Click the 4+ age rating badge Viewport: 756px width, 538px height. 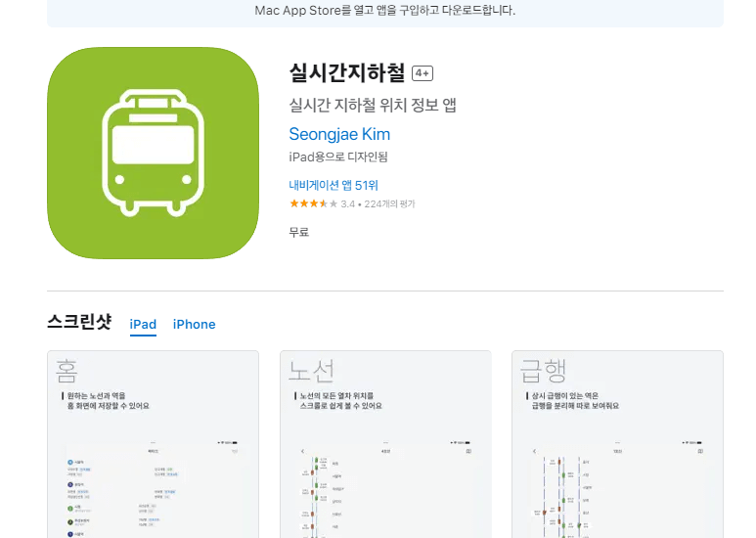point(422,73)
